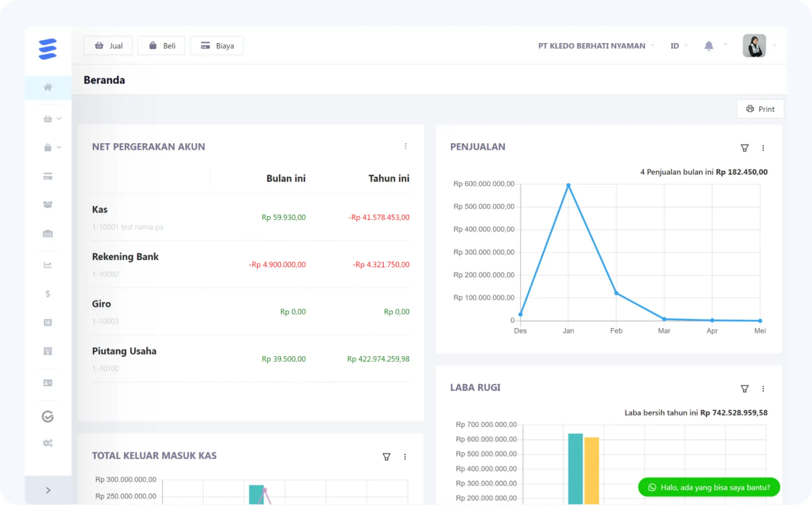Open the ID language dropdown

679,46
